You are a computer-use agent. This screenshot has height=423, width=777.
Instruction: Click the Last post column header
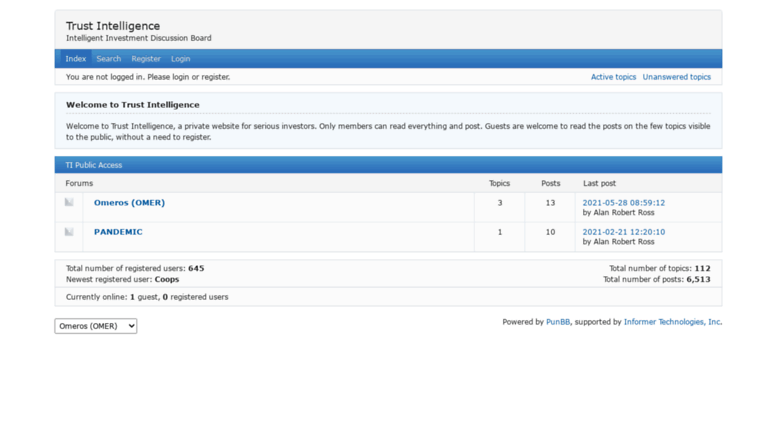[599, 183]
